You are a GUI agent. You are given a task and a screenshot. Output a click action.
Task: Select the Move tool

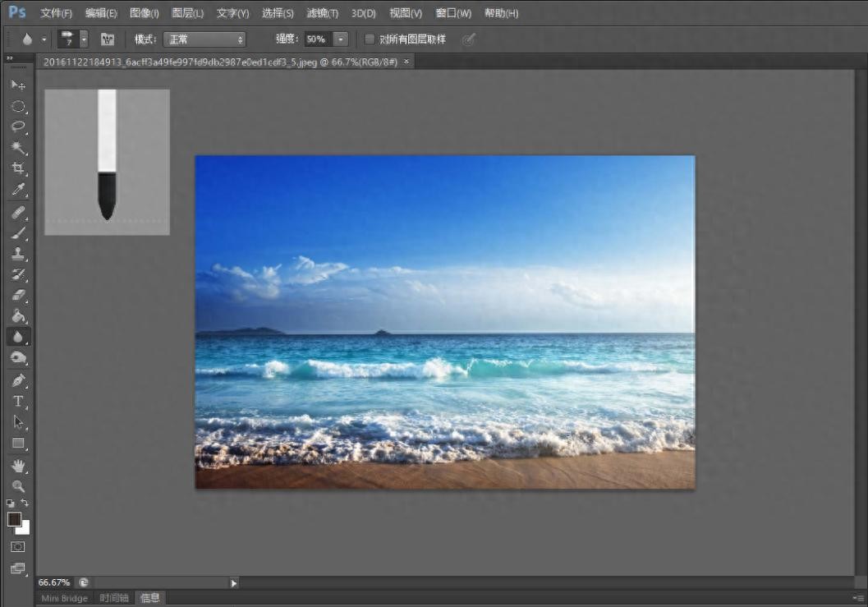click(x=18, y=85)
